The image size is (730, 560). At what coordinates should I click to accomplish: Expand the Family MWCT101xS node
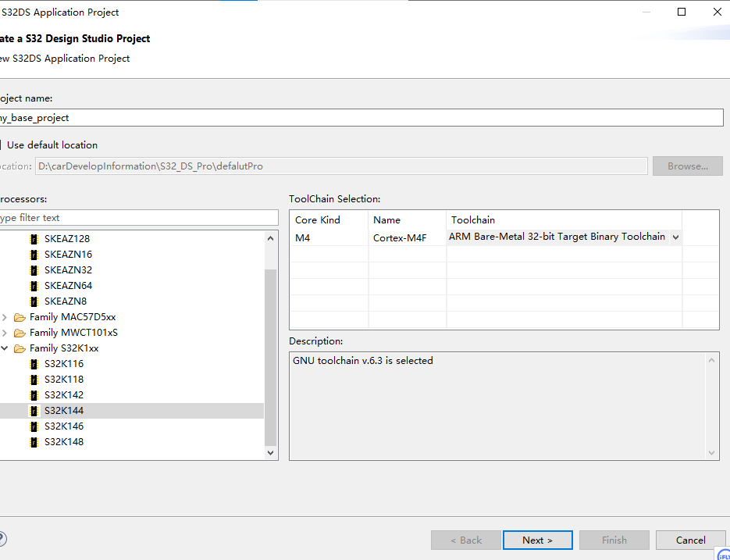click(5, 333)
